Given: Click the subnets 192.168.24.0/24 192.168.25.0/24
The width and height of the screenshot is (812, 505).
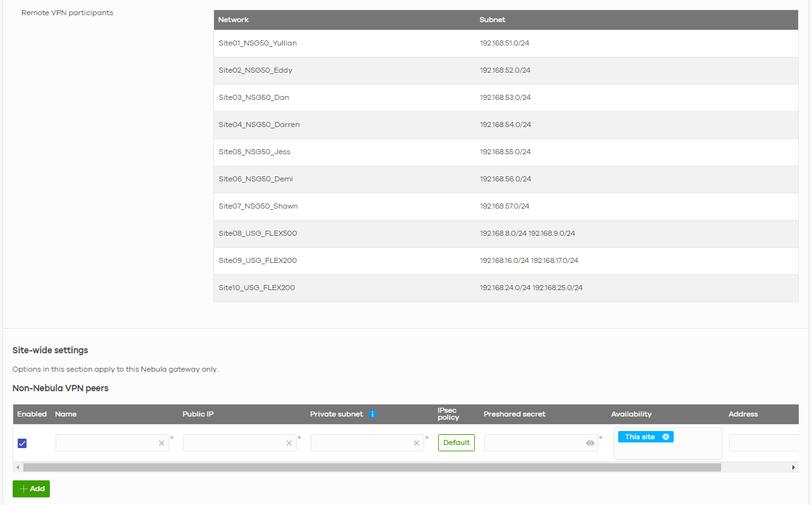Looking at the screenshot, I should point(531,288).
